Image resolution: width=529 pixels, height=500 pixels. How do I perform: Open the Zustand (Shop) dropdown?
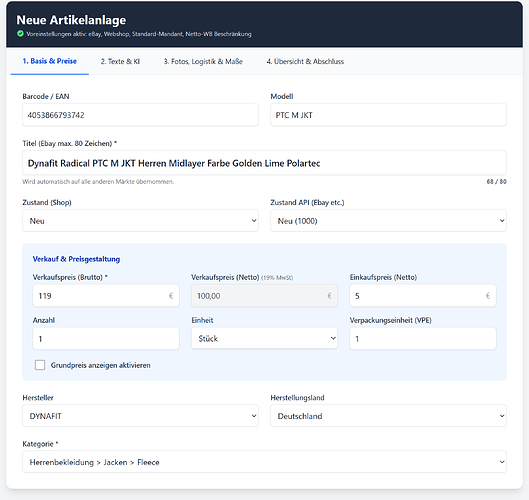click(140, 221)
